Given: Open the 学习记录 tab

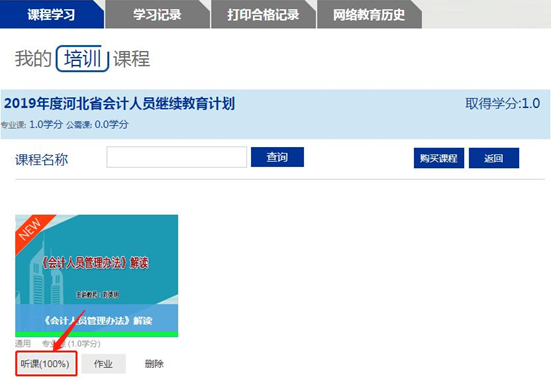Looking at the screenshot, I should pos(157,14).
